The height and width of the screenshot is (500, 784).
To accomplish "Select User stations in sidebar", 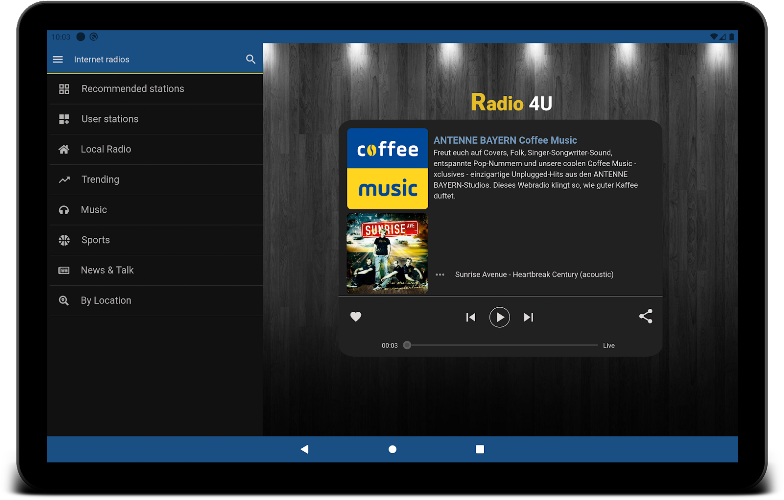I will click(110, 119).
